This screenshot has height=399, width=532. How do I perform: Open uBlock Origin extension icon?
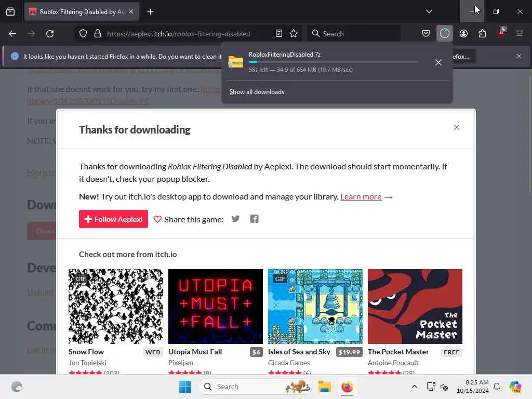[x=501, y=33]
